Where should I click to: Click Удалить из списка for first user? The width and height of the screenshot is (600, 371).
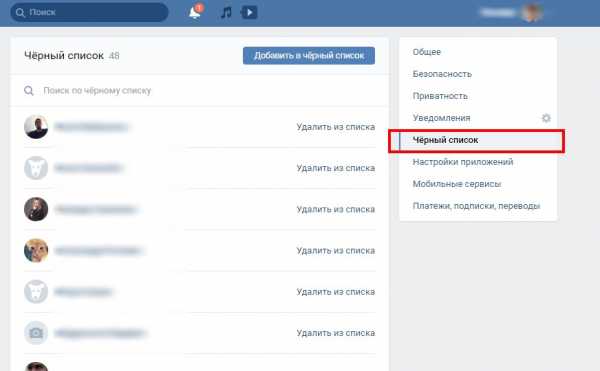tap(336, 127)
